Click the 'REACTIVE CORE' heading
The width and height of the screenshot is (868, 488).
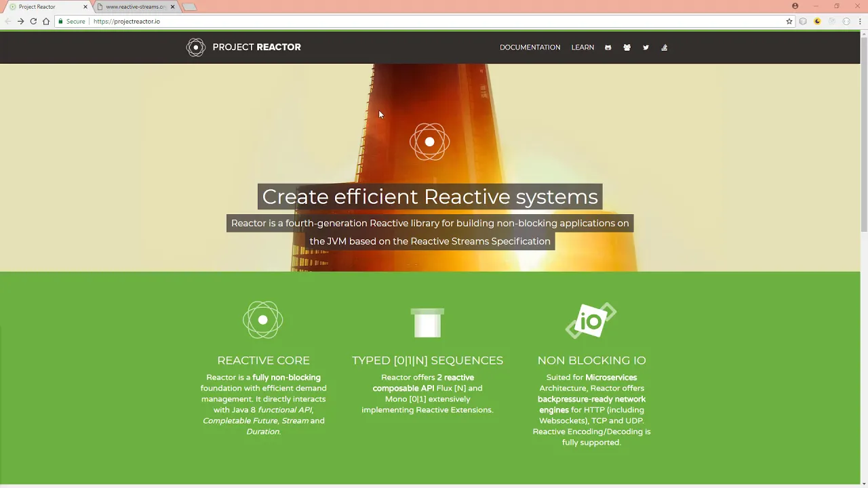tap(263, 361)
